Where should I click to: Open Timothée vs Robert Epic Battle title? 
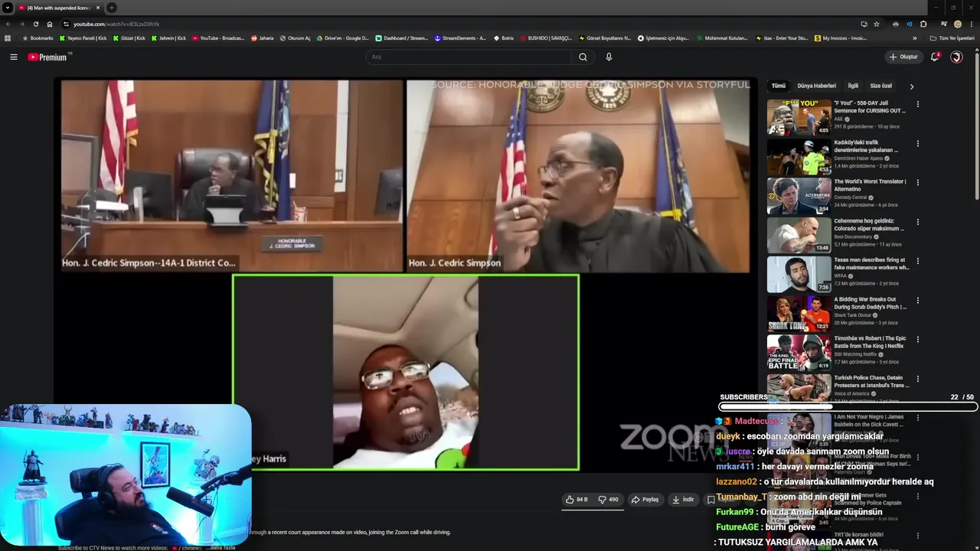[871, 342]
